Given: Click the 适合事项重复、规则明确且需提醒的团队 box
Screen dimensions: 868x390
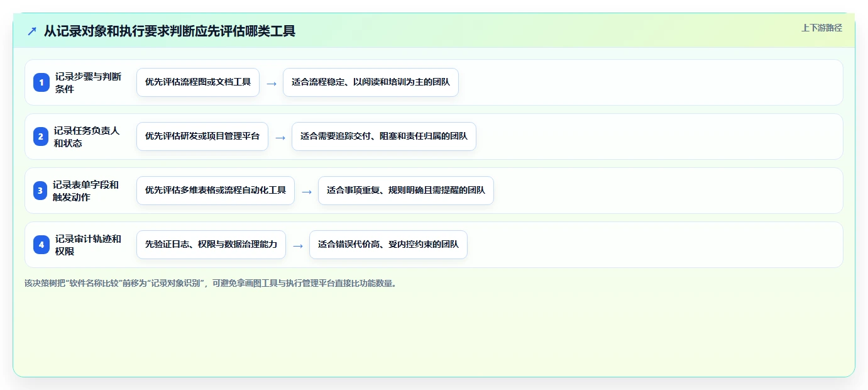Looking at the screenshot, I should [x=406, y=191].
